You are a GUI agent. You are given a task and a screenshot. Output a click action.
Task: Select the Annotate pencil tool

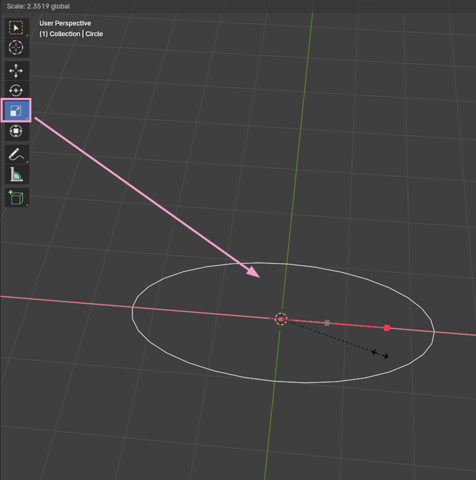16,154
